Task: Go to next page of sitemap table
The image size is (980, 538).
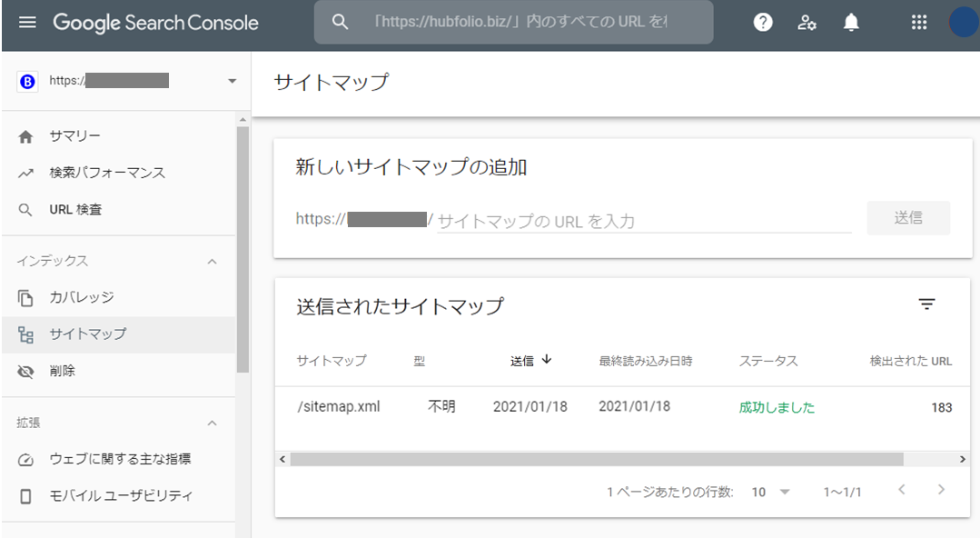Action: pos(941,490)
